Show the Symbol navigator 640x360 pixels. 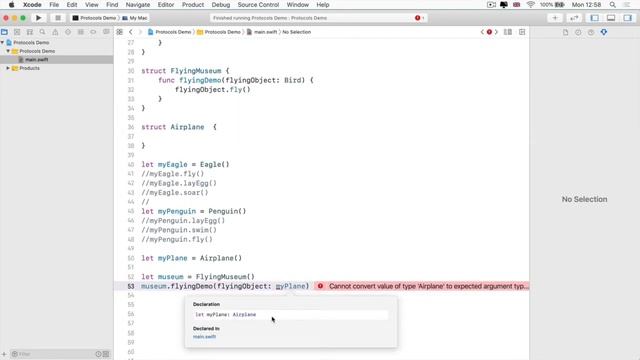(30, 32)
